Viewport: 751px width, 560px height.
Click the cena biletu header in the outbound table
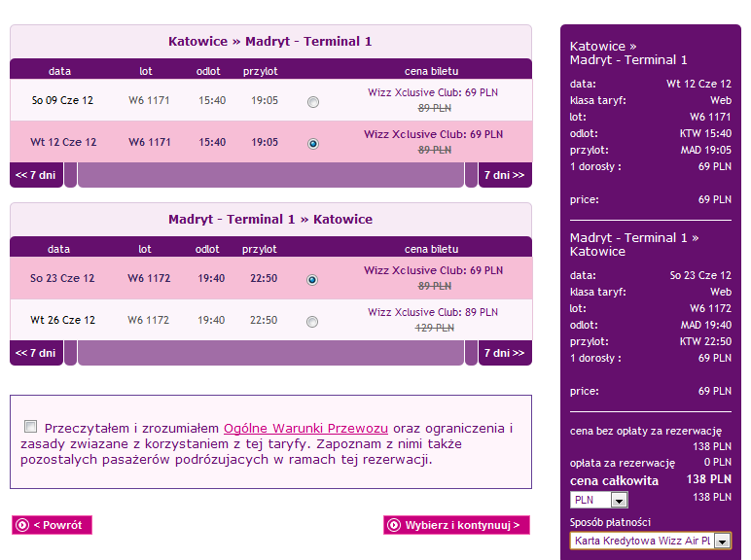pyautogui.click(x=432, y=71)
